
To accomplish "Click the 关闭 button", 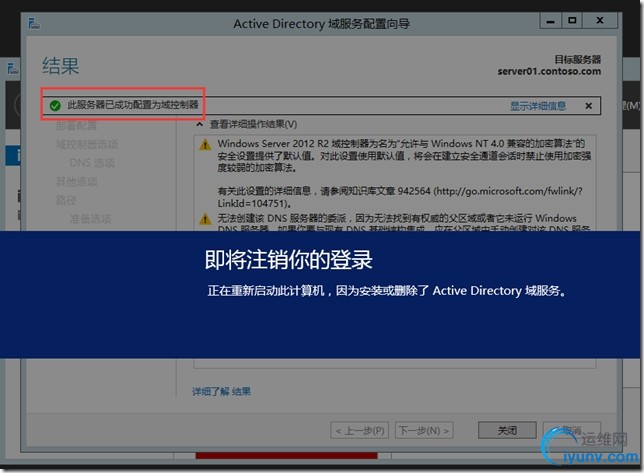I will (x=507, y=430).
